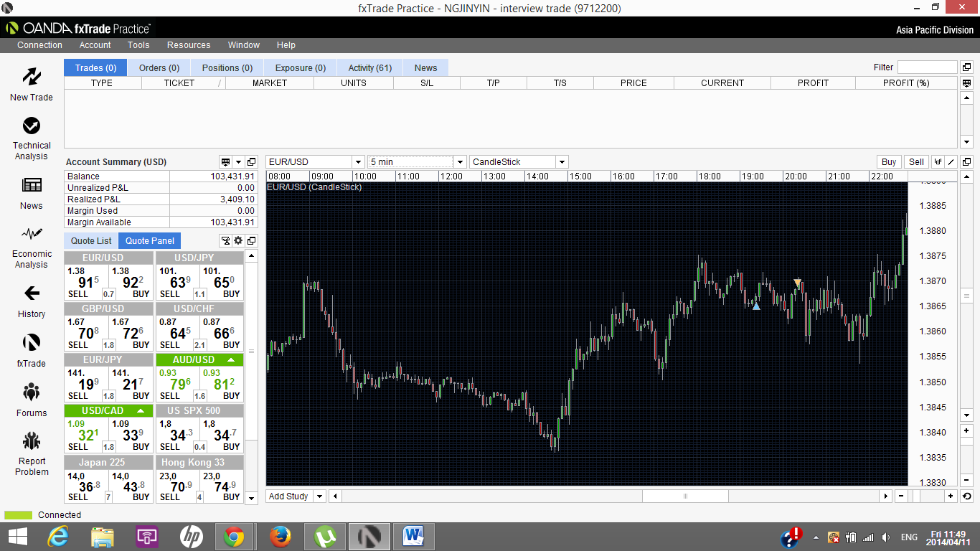Open Firefox from the taskbar

[280, 537]
